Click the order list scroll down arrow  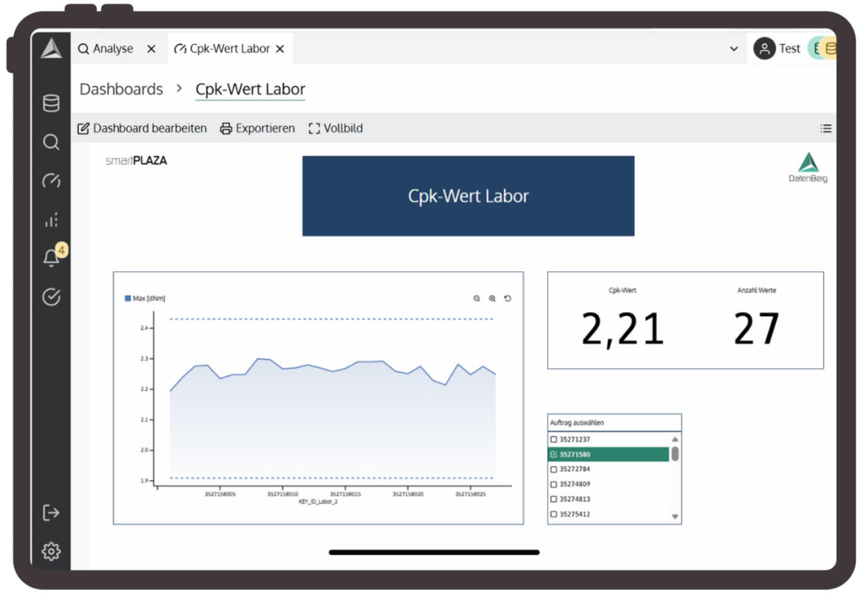pyautogui.click(x=675, y=517)
